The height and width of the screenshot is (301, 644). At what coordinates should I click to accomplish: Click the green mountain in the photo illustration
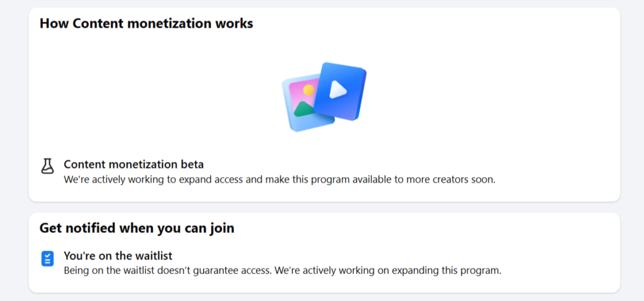[304, 110]
